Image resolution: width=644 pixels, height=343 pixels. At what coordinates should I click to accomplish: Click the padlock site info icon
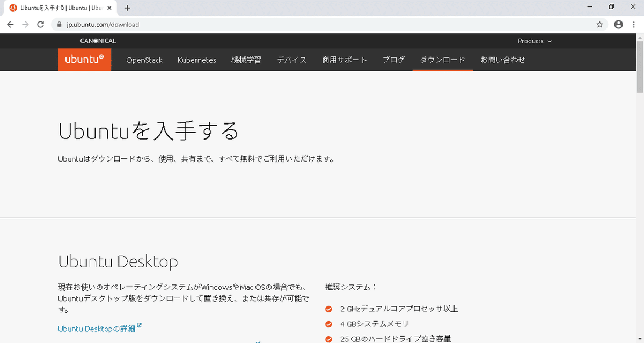[60, 25]
